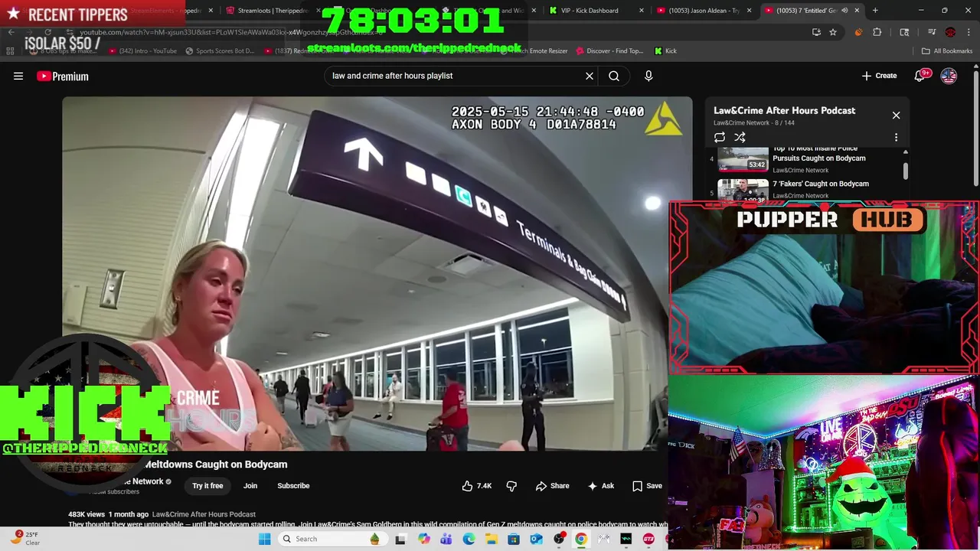
Task: Close the Jason Aldean tab
Action: (749, 11)
